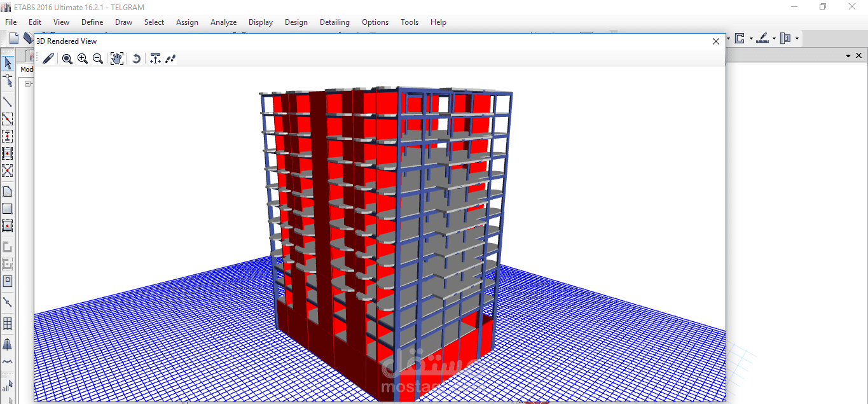Click the quick draw walls icon

tap(8, 264)
